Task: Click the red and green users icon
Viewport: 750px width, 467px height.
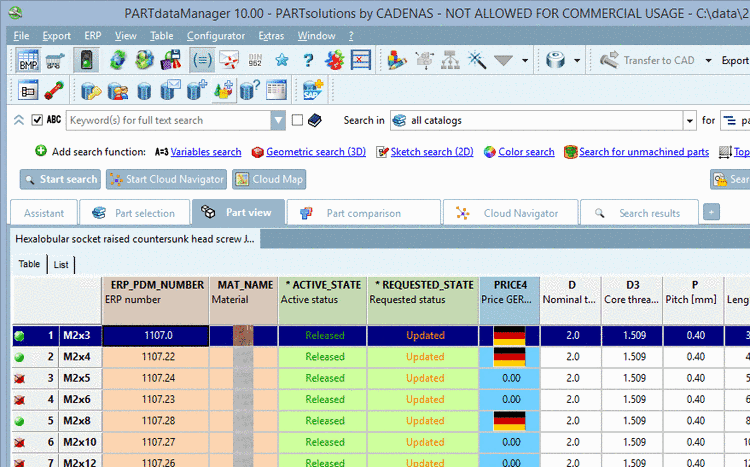Action: pos(334,60)
